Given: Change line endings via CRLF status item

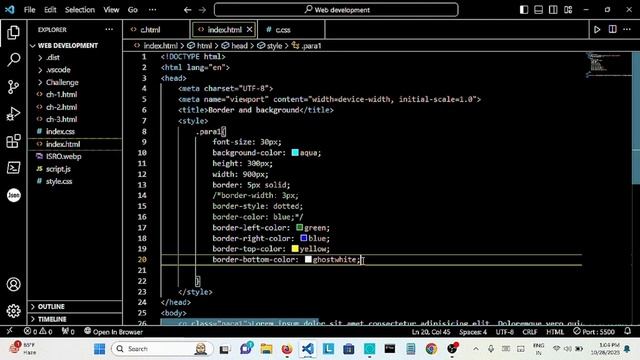Looking at the screenshot, I should coord(529,332).
